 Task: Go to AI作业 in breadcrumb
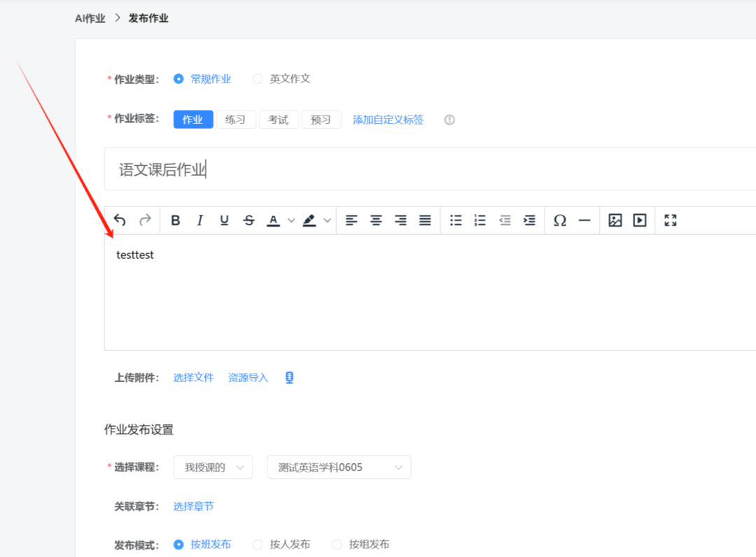pos(90,18)
